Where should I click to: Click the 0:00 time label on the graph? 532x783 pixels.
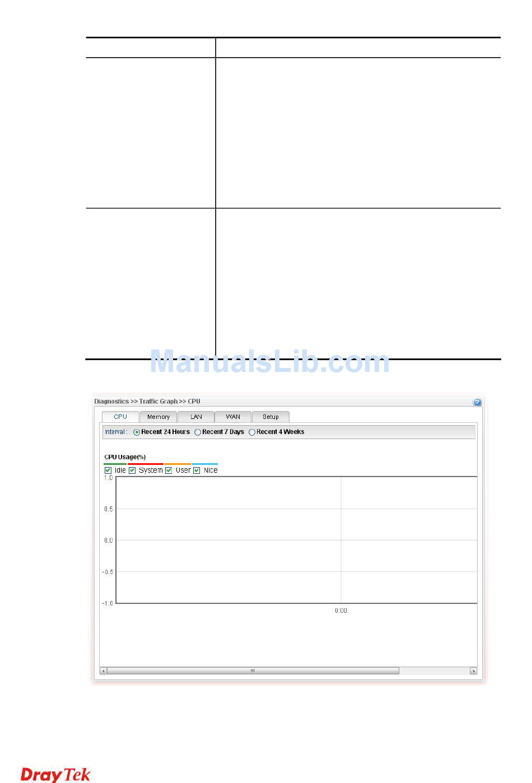point(341,611)
